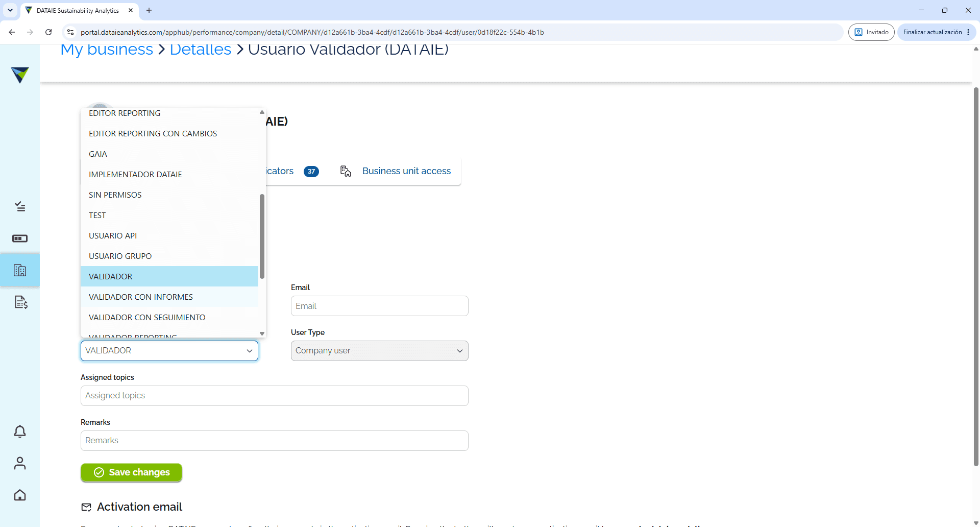The image size is (980, 527).
Task: Click the Invitado guest profile button
Action: (871, 32)
